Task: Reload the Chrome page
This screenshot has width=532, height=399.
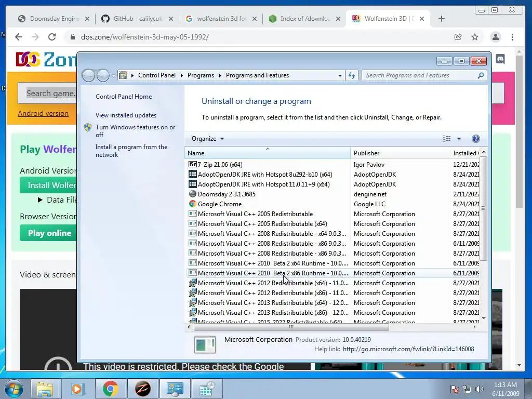Action: pyautogui.click(x=52, y=37)
